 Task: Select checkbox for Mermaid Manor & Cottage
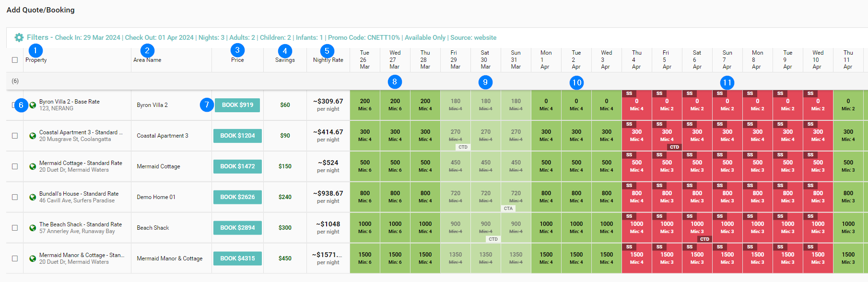point(15,258)
